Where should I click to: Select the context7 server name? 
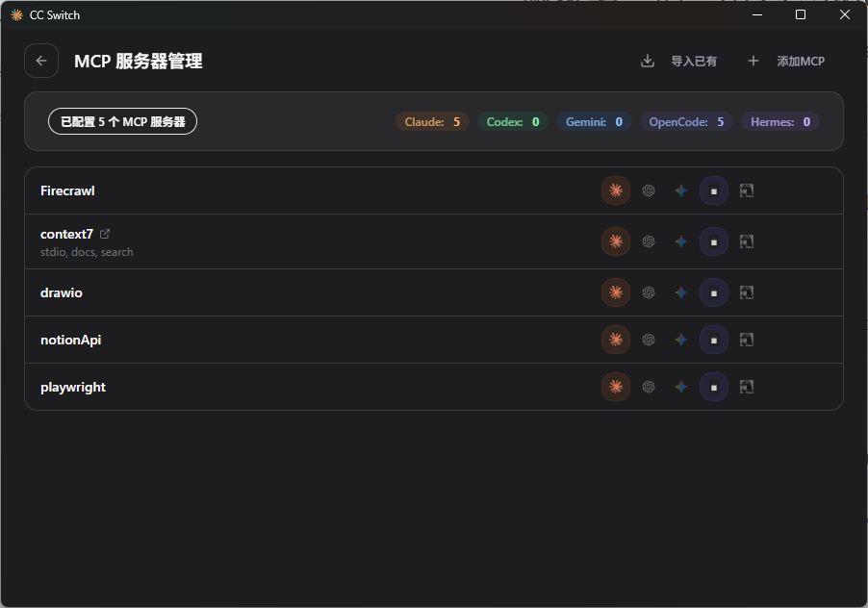tap(66, 234)
